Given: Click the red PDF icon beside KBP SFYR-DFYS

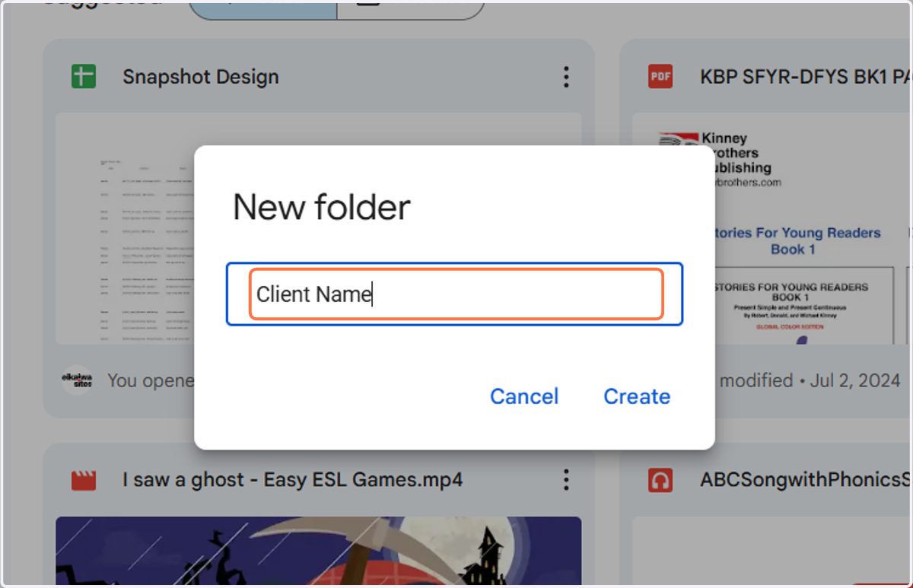Looking at the screenshot, I should (x=660, y=76).
